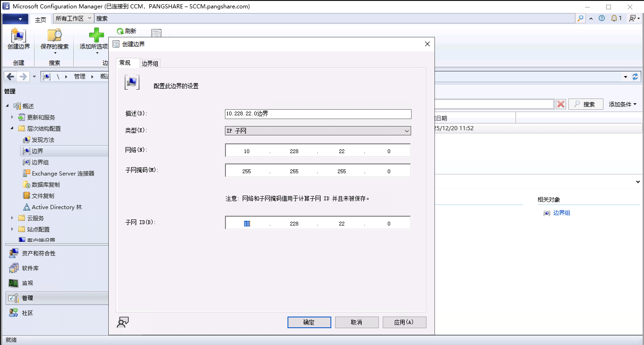Screen dimensions: 644x345
Task: Click the date column header (日期)
Action: click(475, 118)
